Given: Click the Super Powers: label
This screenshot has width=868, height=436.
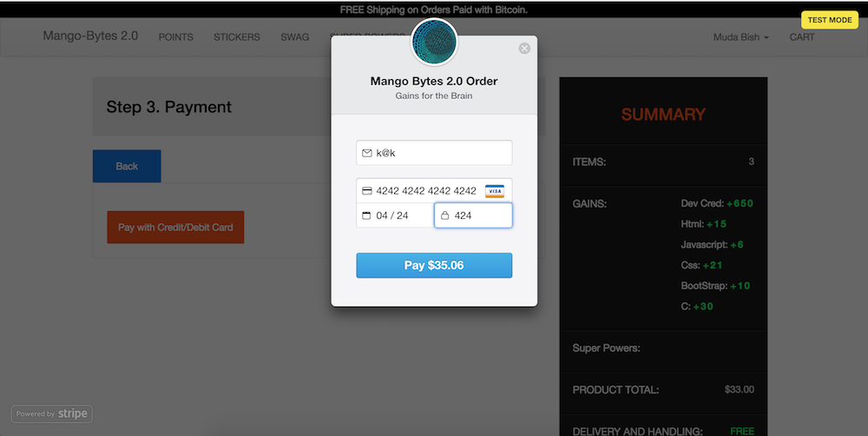Looking at the screenshot, I should pos(606,348).
